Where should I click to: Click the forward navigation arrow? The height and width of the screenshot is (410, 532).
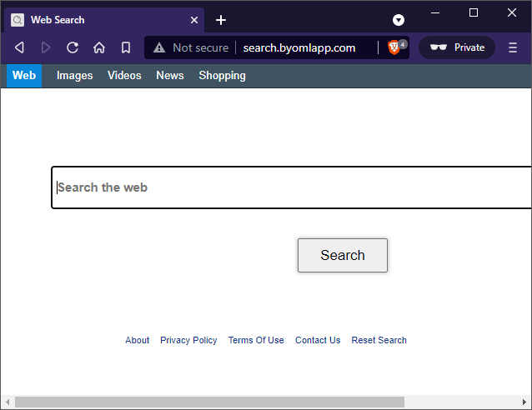click(x=46, y=47)
